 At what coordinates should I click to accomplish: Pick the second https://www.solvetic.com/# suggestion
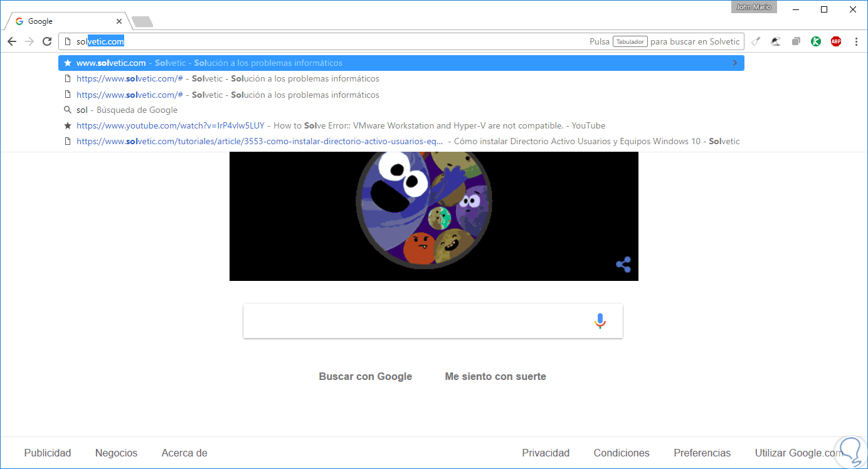click(x=401, y=95)
